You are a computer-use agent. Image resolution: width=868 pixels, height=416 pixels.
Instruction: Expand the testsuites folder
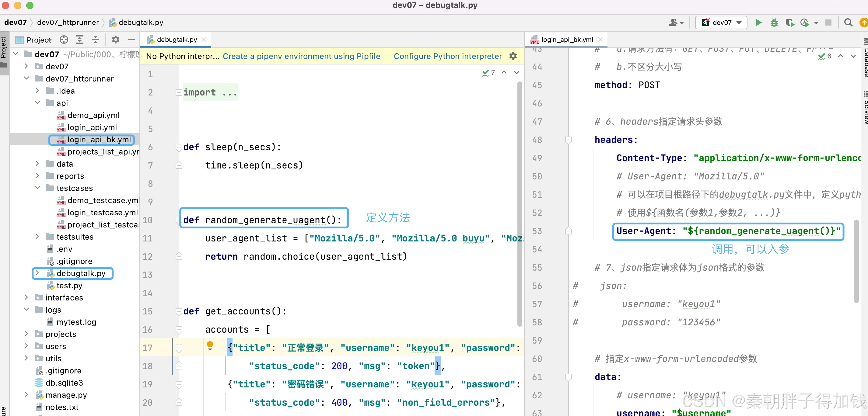pyautogui.click(x=37, y=237)
